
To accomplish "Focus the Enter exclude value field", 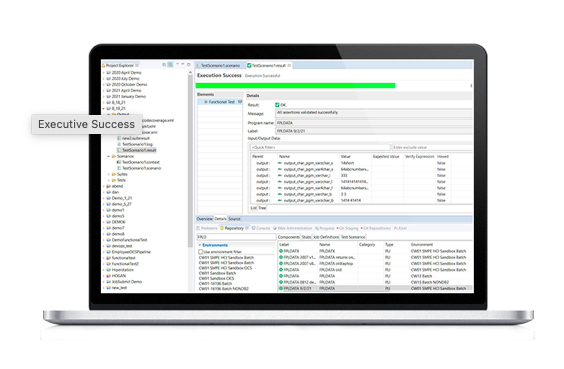I will (x=432, y=147).
